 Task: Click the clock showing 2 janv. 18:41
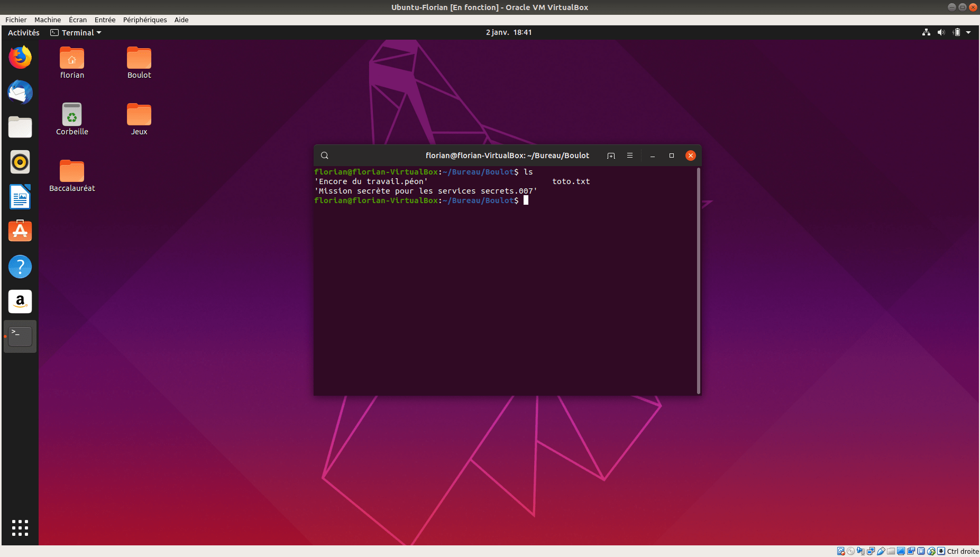[x=509, y=33]
